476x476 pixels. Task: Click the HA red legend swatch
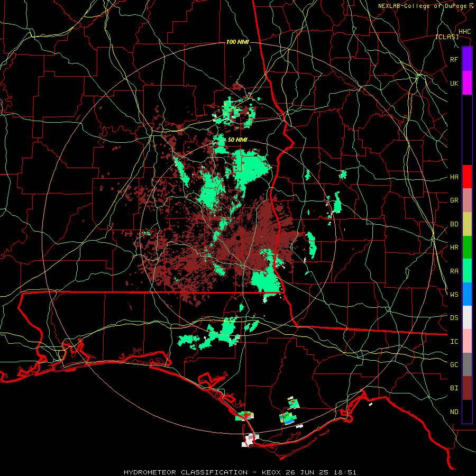467,177
